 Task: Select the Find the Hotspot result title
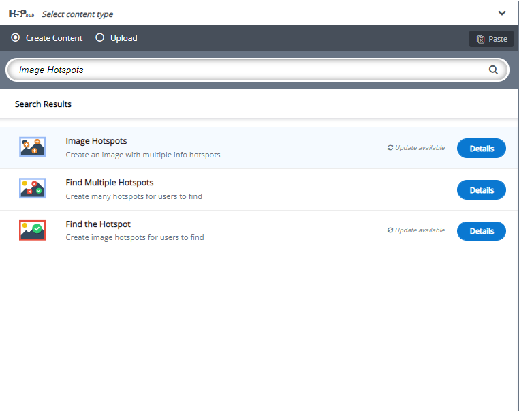tap(98, 224)
